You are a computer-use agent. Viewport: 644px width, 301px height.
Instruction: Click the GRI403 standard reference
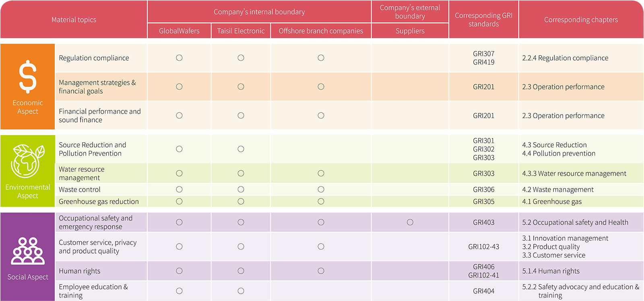483,222
